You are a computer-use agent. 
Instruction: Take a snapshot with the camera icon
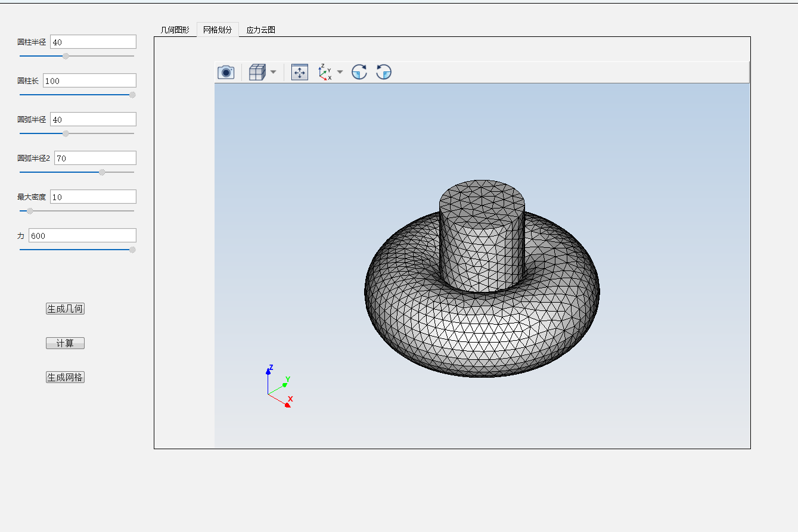[x=226, y=72]
